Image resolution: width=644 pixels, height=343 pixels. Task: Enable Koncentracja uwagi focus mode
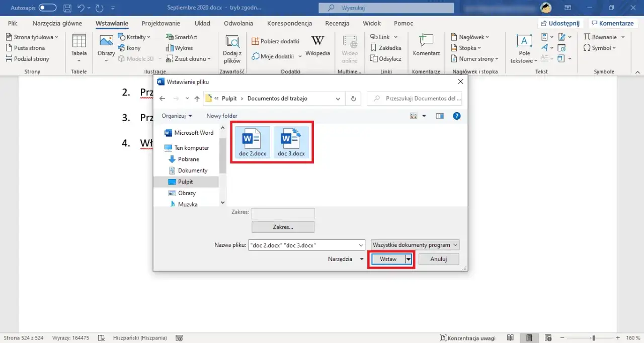467,338
